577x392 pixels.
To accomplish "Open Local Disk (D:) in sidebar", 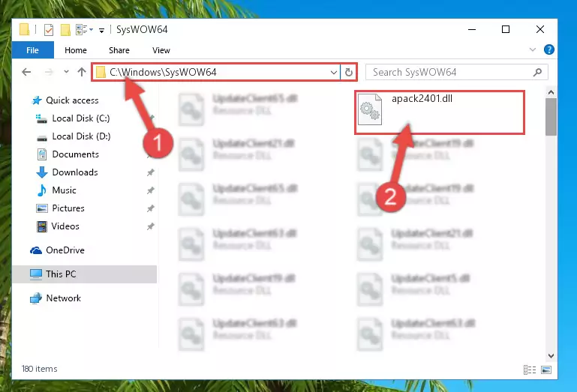I will [81, 136].
